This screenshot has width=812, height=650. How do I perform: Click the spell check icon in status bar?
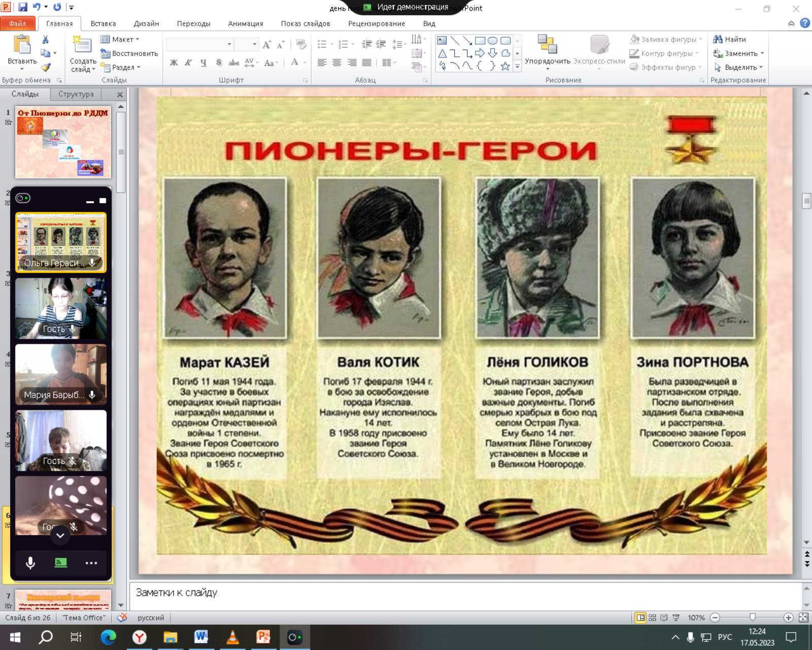[x=122, y=617]
